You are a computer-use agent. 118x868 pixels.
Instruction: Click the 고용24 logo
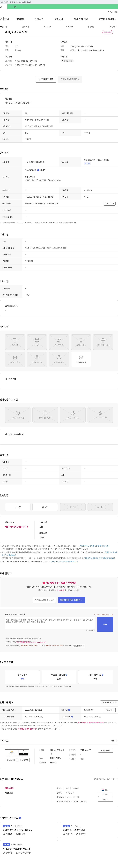4,19
